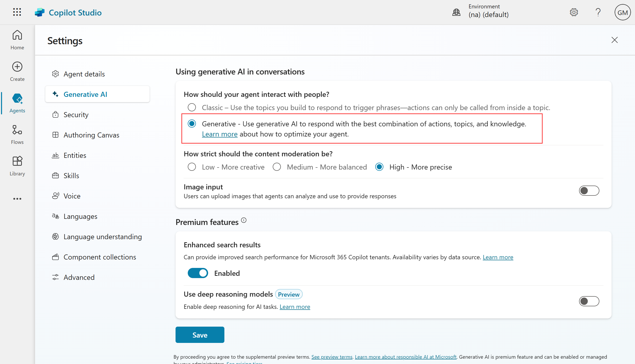The height and width of the screenshot is (364, 635).
Task: Choose Medium - More balanced moderation
Action: tap(277, 167)
